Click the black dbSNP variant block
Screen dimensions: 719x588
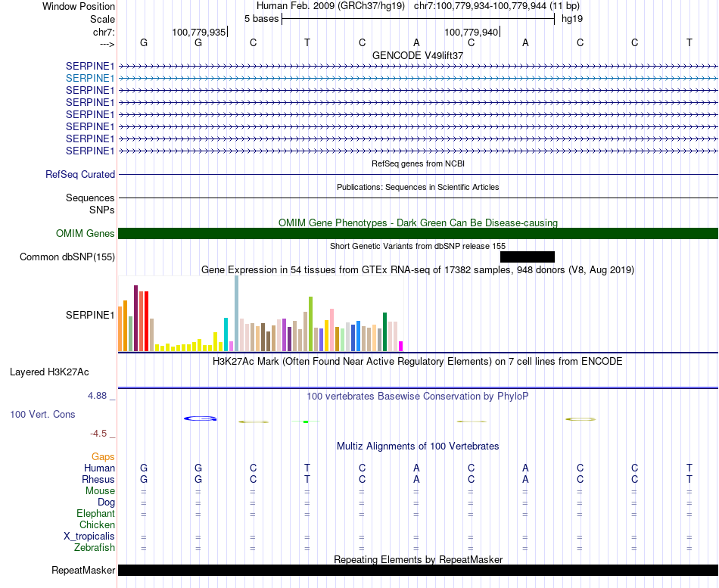pos(528,257)
